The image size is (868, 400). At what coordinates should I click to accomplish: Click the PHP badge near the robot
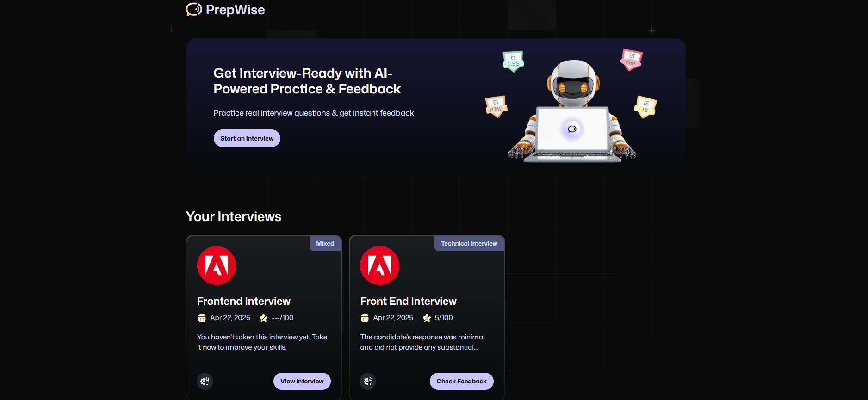[x=632, y=60]
